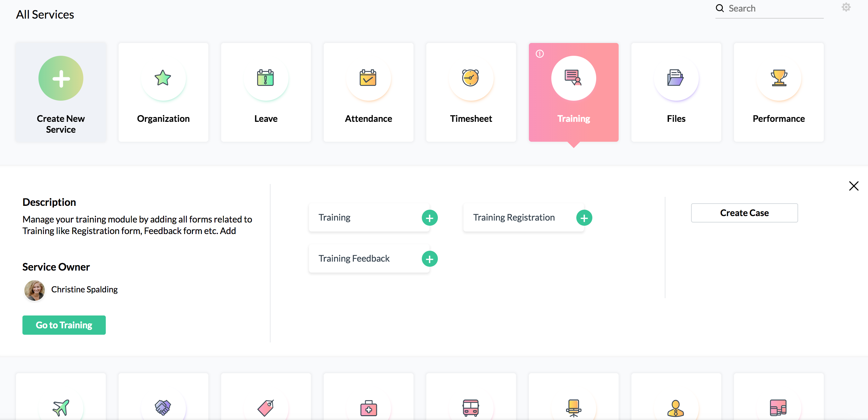
Task: Open the Organization service star icon
Action: 163,78
